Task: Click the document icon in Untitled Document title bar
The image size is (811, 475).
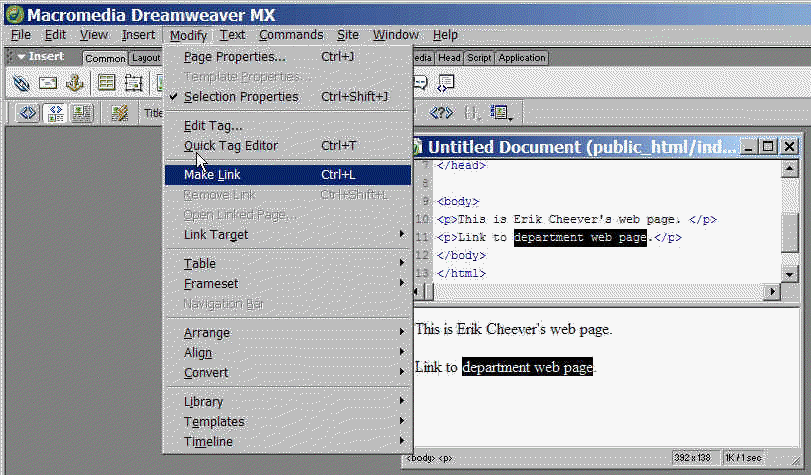Action: [417, 147]
